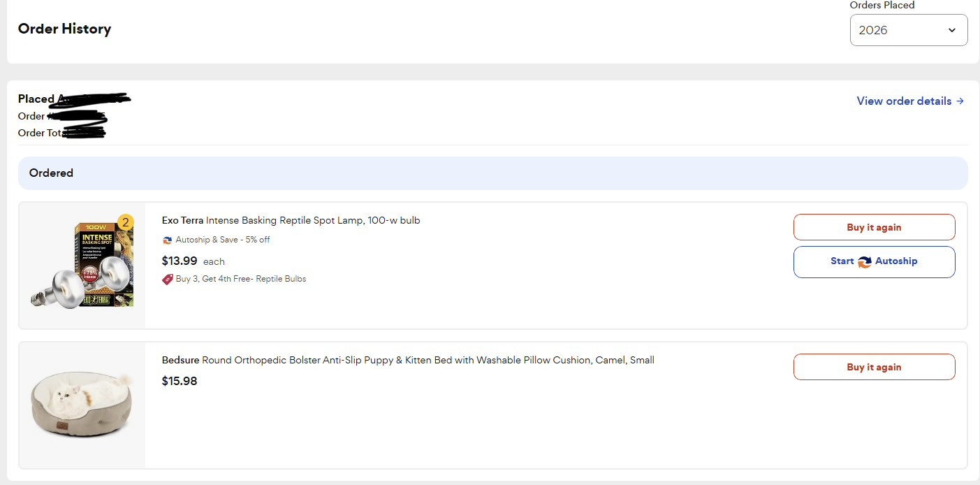Image resolution: width=980 pixels, height=485 pixels.
Task: Select the Autoship & Save - 5% off text
Action: (x=223, y=240)
